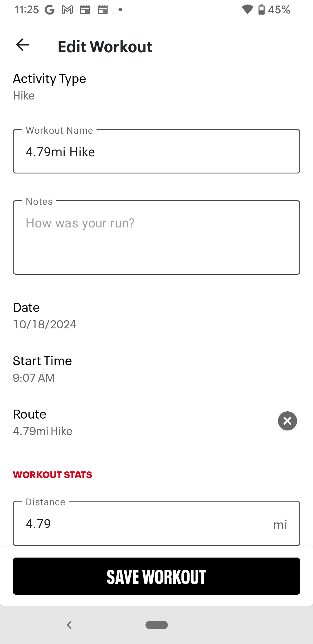The height and width of the screenshot is (644, 313).
Task: Focus the Distance field showing 4.79
Action: (156, 523)
